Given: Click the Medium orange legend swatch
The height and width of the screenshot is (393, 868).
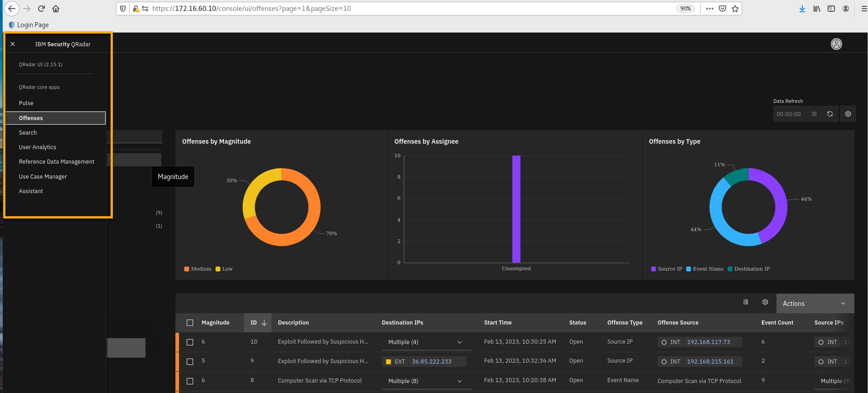Looking at the screenshot, I should point(186,269).
